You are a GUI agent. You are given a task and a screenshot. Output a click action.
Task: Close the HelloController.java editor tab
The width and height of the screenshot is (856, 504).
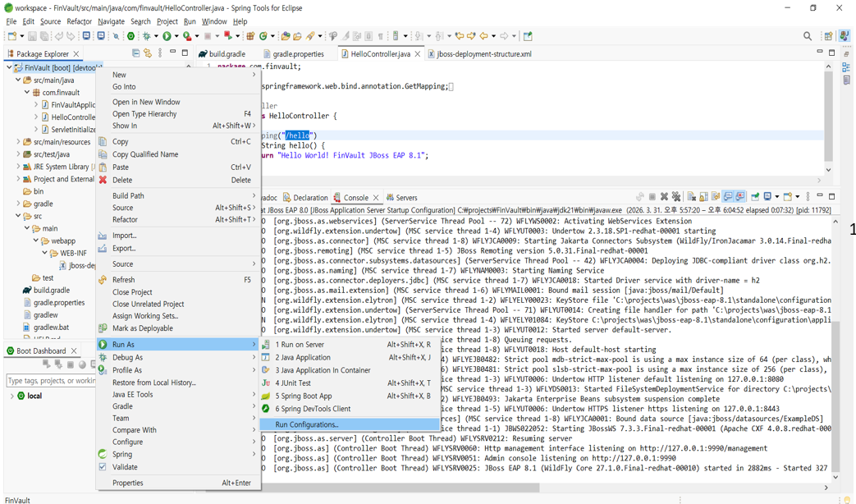[418, 53]
